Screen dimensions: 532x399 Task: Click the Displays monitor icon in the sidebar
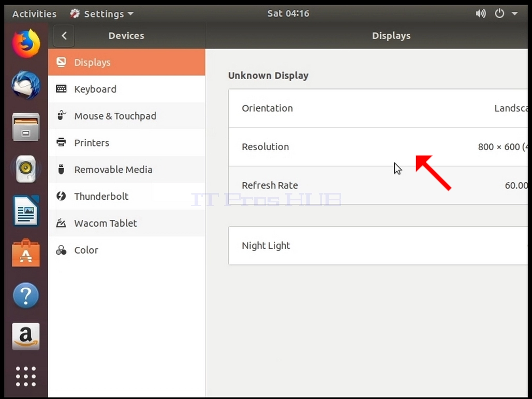point(61,62)
